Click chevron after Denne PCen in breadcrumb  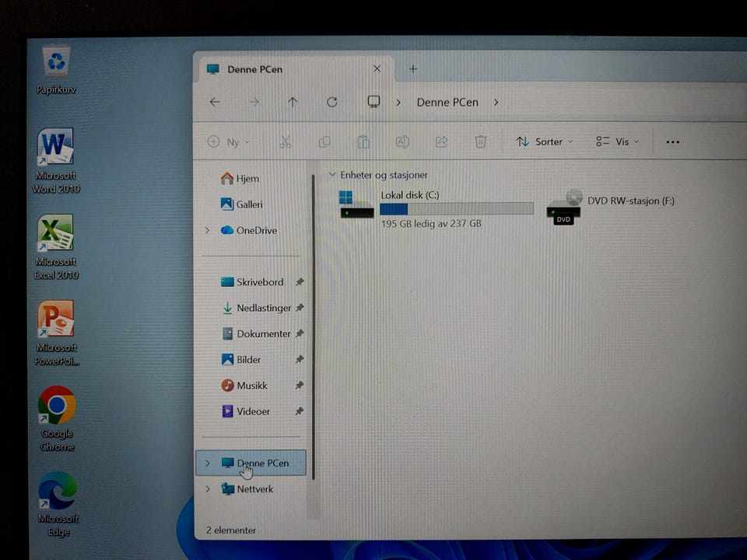coord(496,103)
